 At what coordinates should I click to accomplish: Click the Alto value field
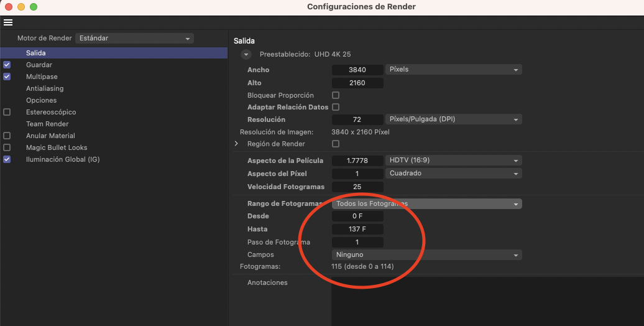point(357,83)
